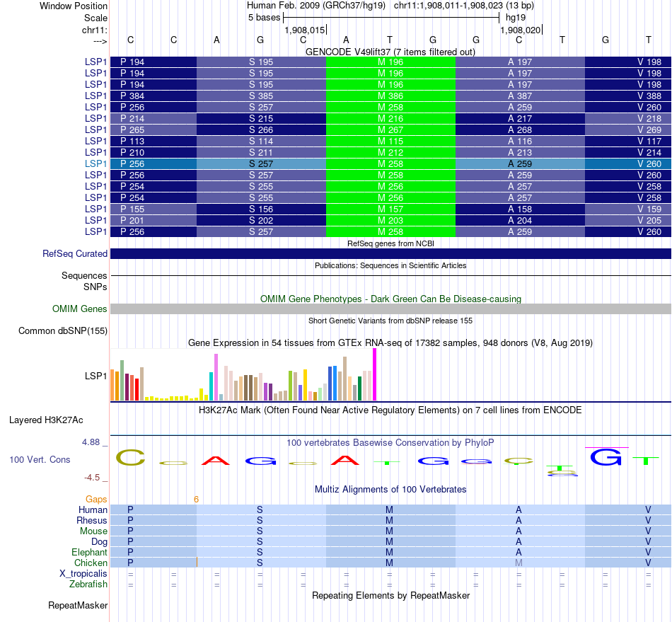This screenshot has height=622, width=672.
Task: Click codon M 212 in the LSP1 track
Action: coord(390,153)
